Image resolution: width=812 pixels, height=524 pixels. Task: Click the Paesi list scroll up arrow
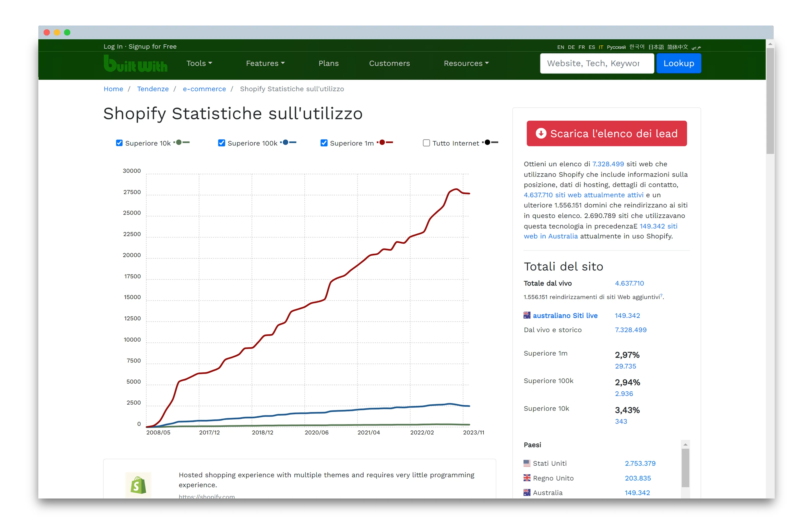point(685,444)
